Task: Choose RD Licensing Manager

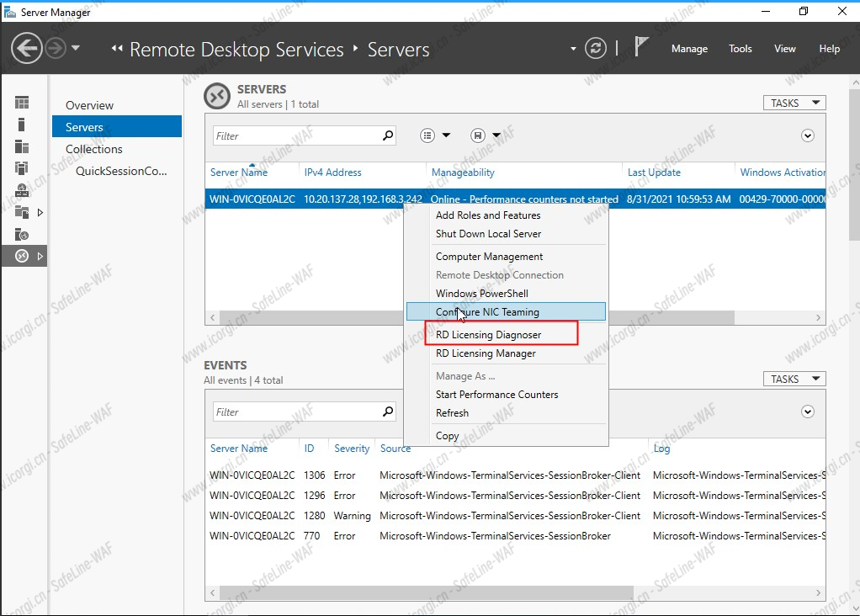Action: 486,353
